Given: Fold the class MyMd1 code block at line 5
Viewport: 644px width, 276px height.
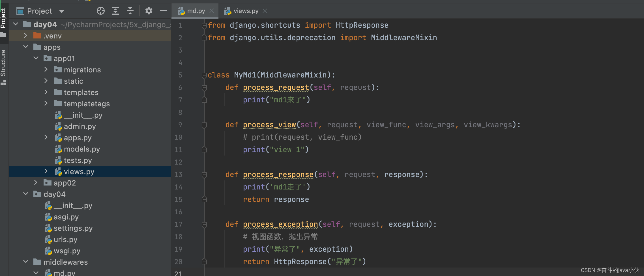Looking at the screenshot, I should point(204,75).
